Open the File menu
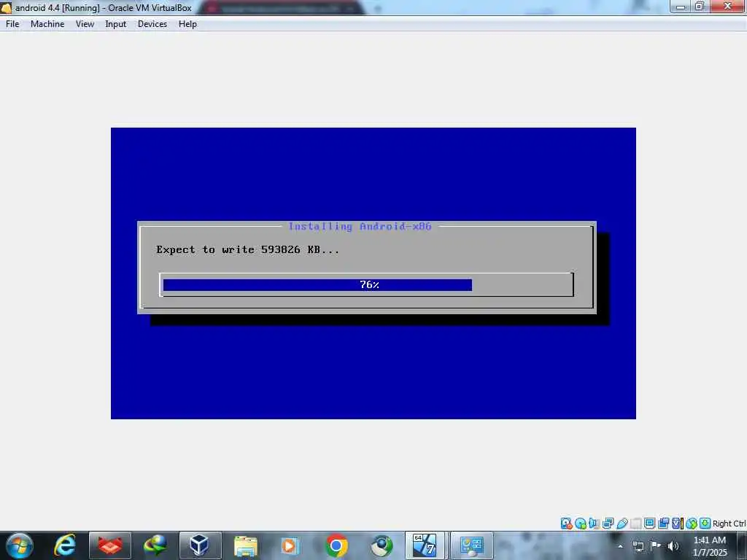Viewport: 747px width, 560px height. (x=12, y=24)
